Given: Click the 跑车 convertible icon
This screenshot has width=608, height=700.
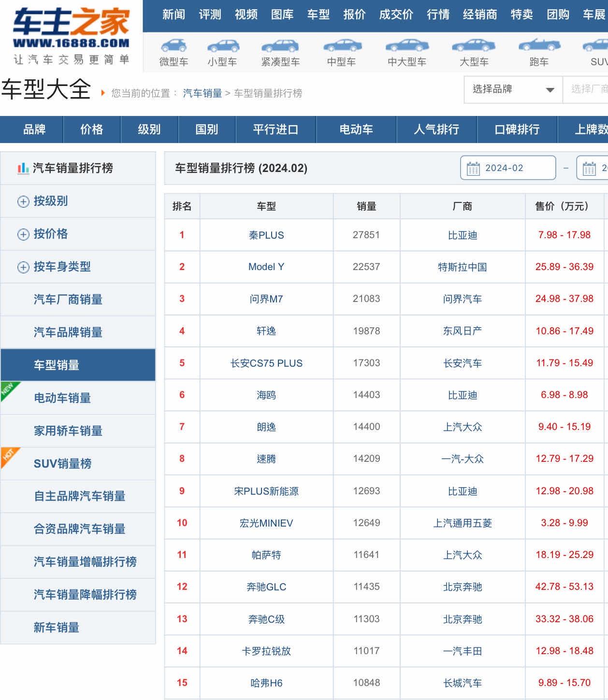Looking at the screenshot, I should click(x=539, y=45).
